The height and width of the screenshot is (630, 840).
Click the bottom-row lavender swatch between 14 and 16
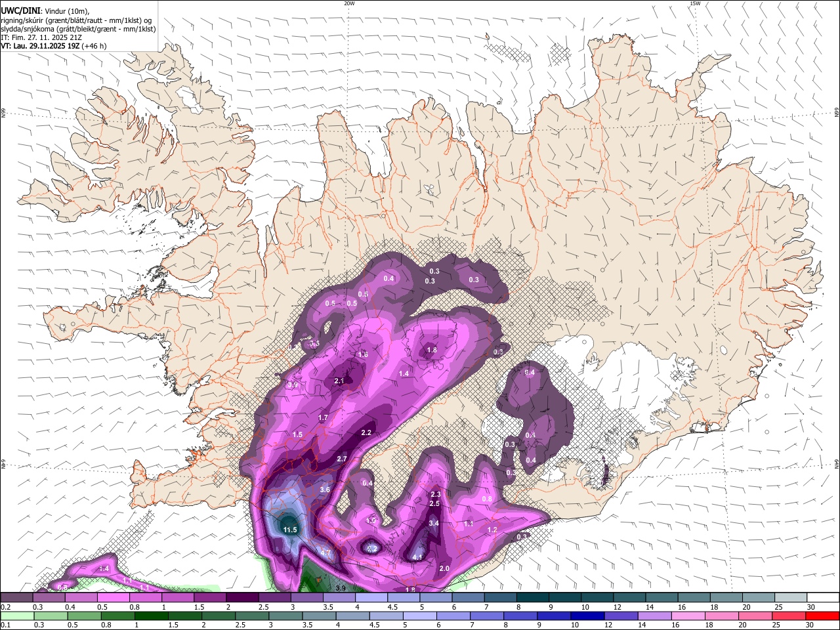654,616
